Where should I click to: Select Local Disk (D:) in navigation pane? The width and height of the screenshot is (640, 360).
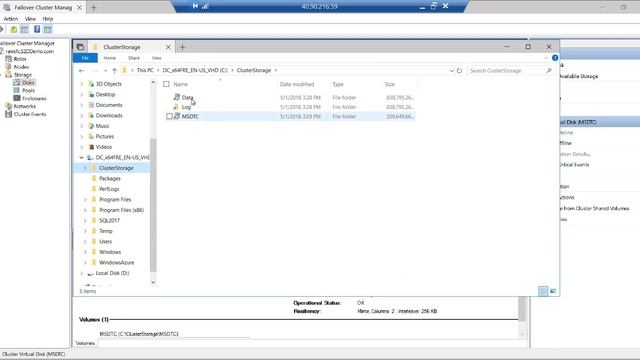click(112, 273)
